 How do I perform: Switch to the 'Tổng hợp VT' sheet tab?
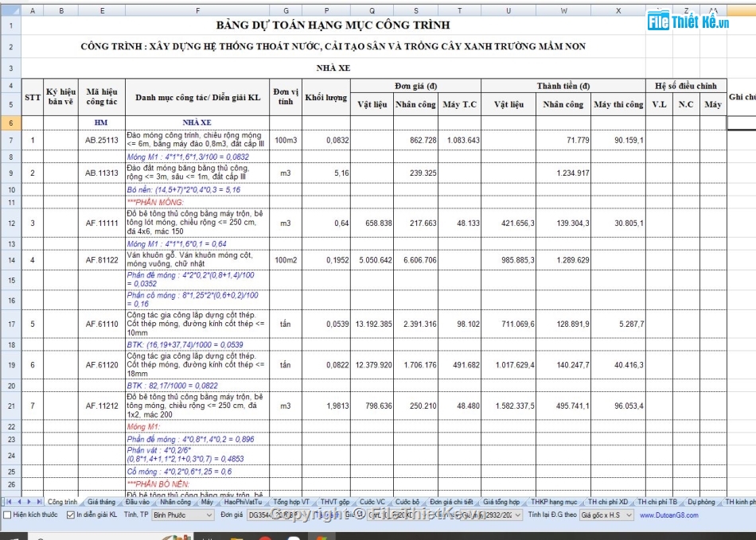click(x=291, y=502)
